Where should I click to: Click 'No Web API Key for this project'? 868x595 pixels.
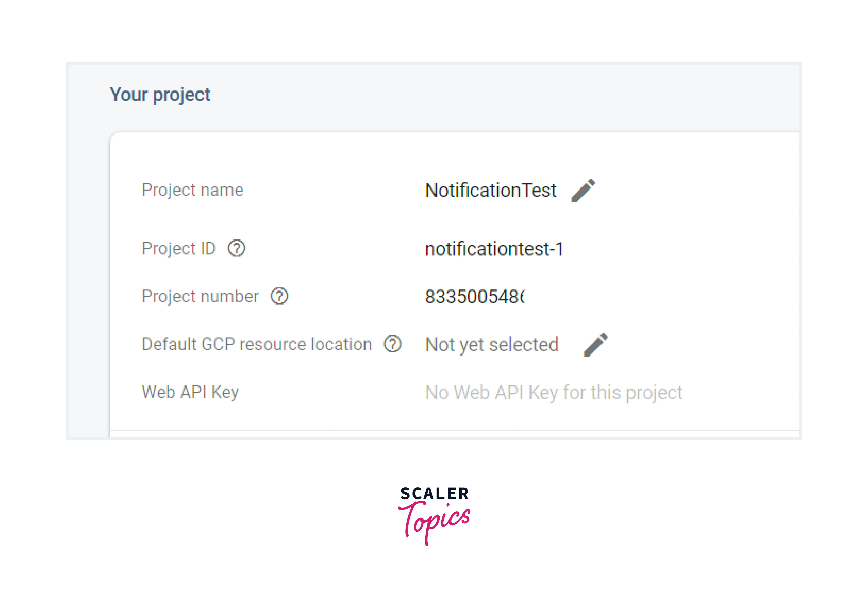click(553, 392)
